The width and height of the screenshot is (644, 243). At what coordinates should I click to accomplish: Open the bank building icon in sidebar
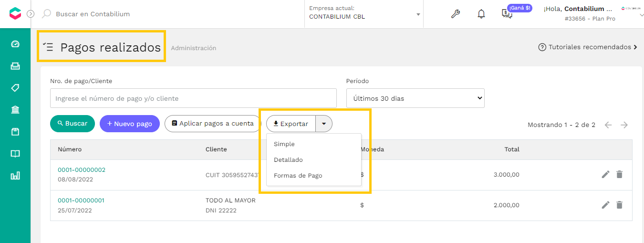pos(15,110)
